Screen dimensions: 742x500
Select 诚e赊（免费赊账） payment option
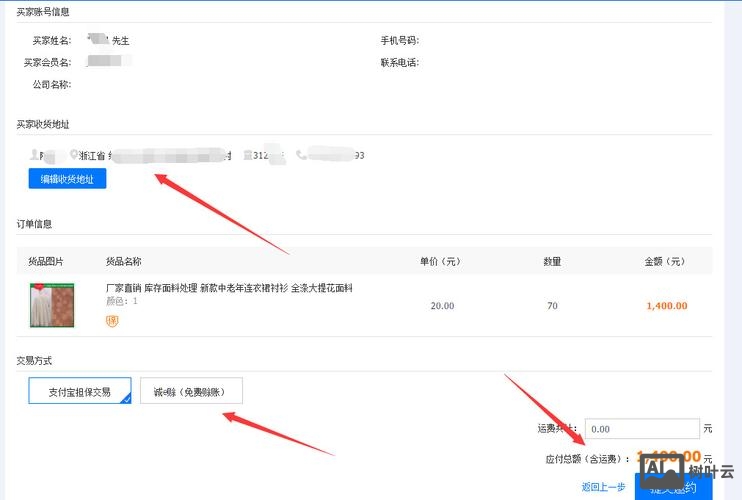[191, 392]
